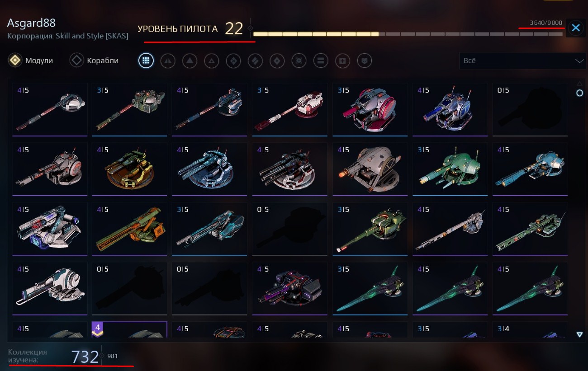The height and width of the screenshot is (371, 588).
Task: Toggle the striped-diamond category filter
Action: point(255,61)
